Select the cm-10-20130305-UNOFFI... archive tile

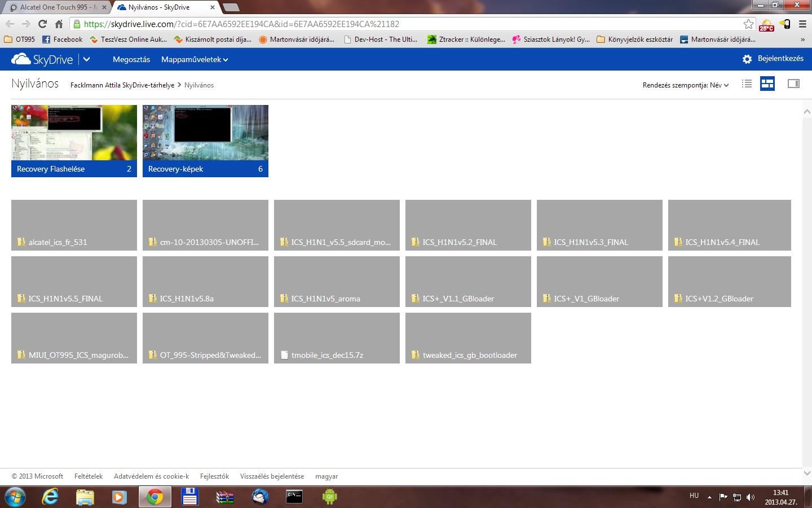205,225
